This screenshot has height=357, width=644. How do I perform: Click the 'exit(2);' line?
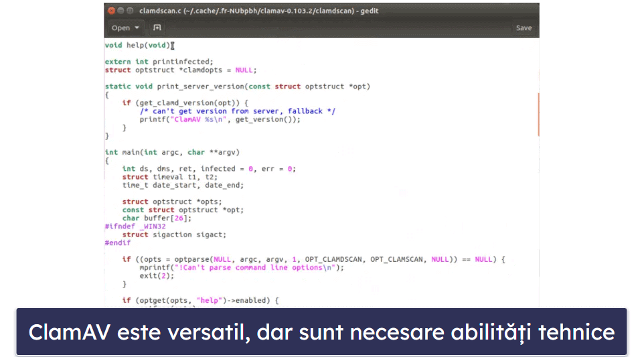tap(157, 276)
